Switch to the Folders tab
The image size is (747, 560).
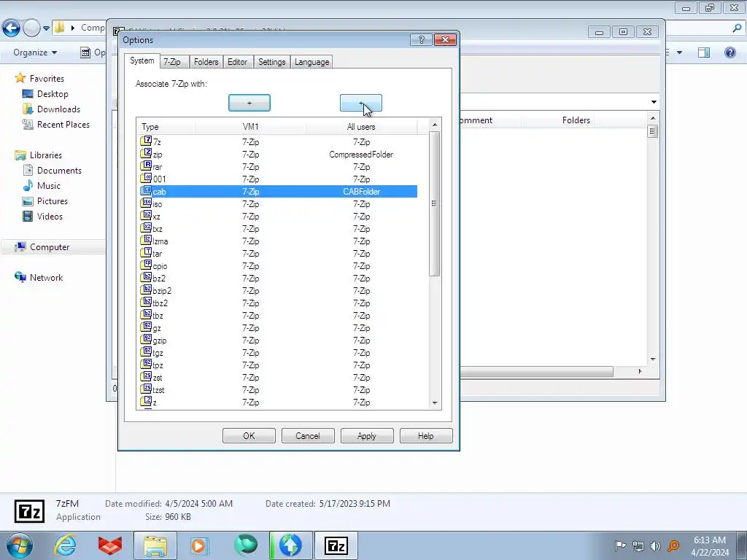click(x=206, y=62)
